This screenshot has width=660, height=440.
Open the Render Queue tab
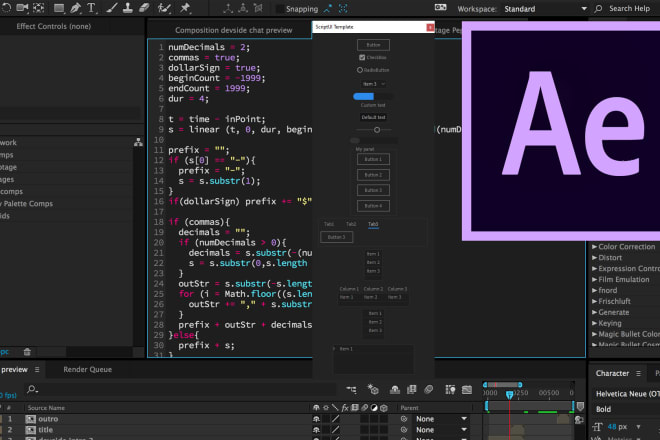88,369
